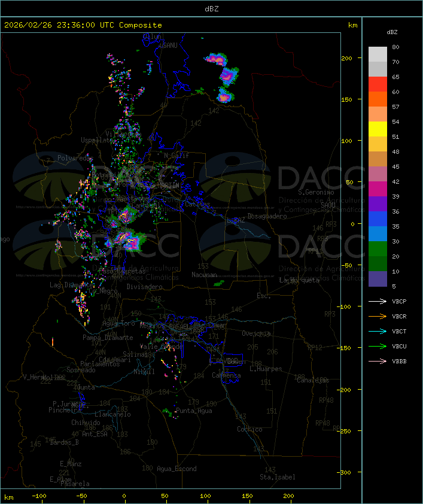Click the km unit label at top right
423x504 pixels.
click(x=352, y=25)
